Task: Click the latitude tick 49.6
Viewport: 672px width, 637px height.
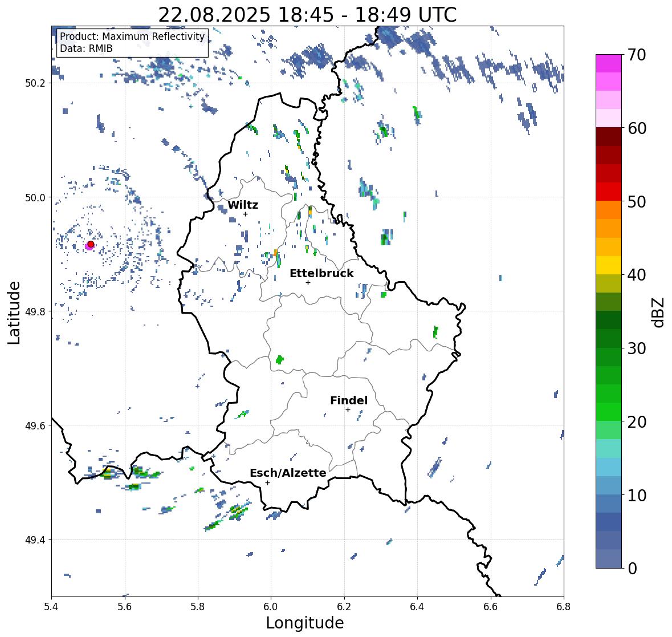Action: 36,425
